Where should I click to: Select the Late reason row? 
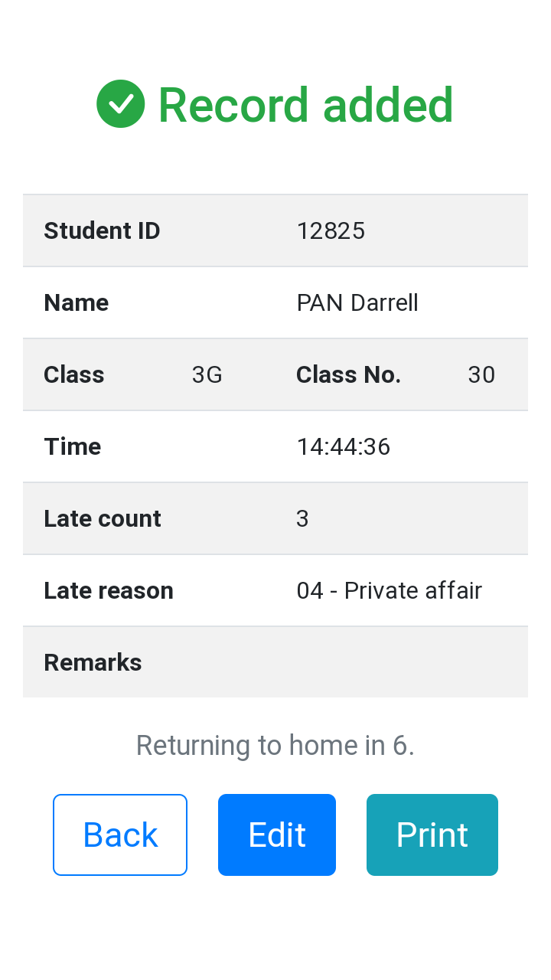coord(275,590)
